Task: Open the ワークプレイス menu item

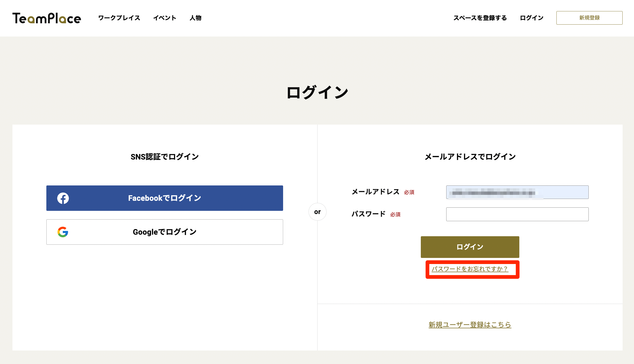Action: [x=119, y=18]
